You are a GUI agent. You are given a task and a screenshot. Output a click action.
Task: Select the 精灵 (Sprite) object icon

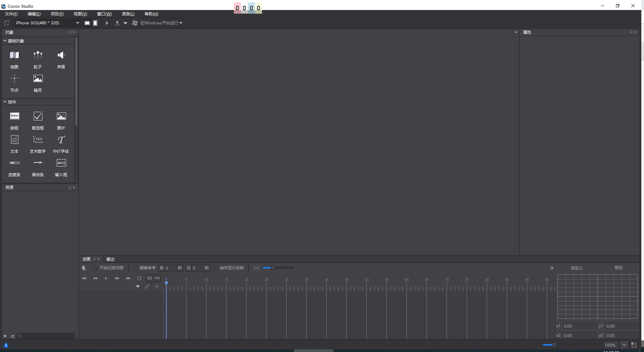38,78
